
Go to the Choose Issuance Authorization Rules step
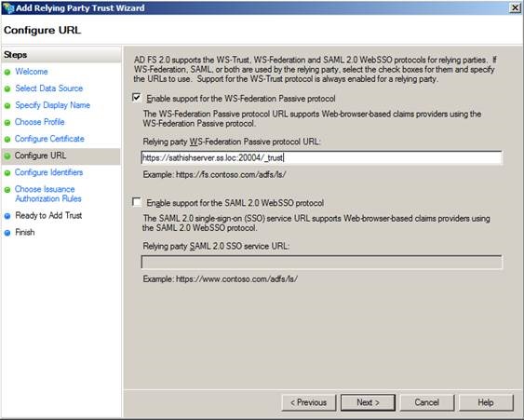click(x=48, y=194)
